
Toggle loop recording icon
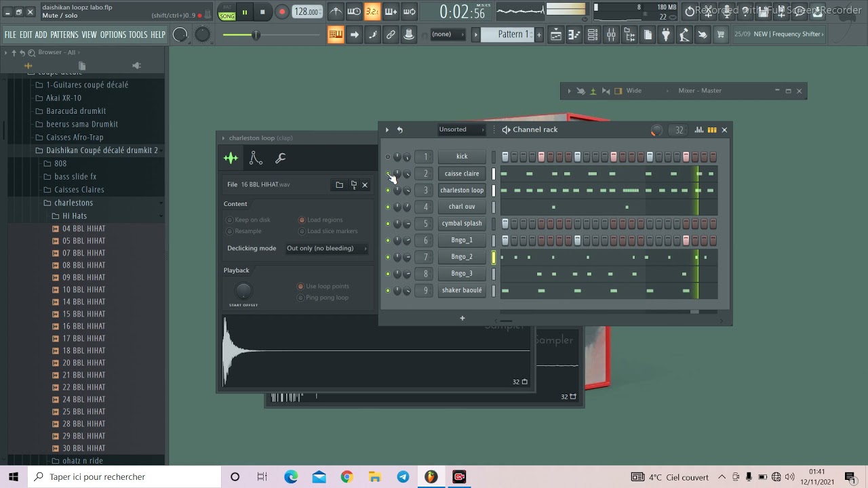point(410,12)
